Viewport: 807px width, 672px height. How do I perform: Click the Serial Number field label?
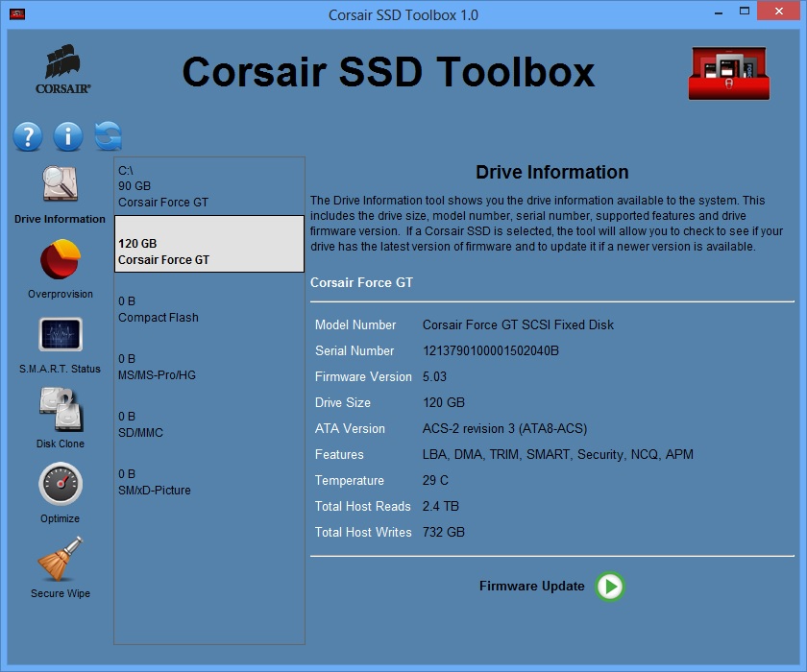point(355,350)
